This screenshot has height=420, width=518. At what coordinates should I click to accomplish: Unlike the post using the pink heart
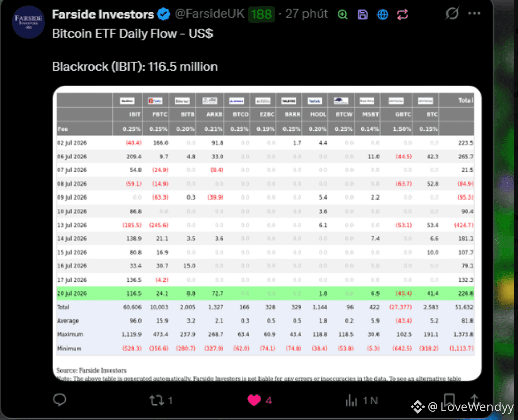point(254,400)
